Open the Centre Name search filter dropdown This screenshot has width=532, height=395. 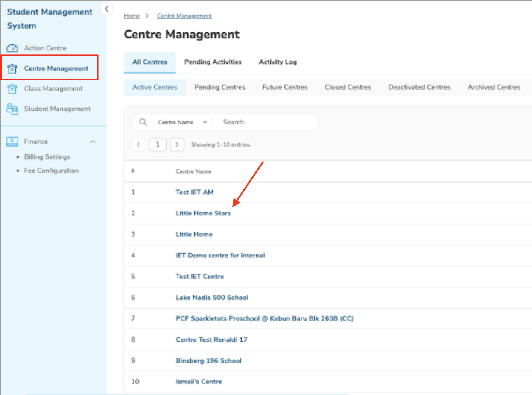coord(182,122)
